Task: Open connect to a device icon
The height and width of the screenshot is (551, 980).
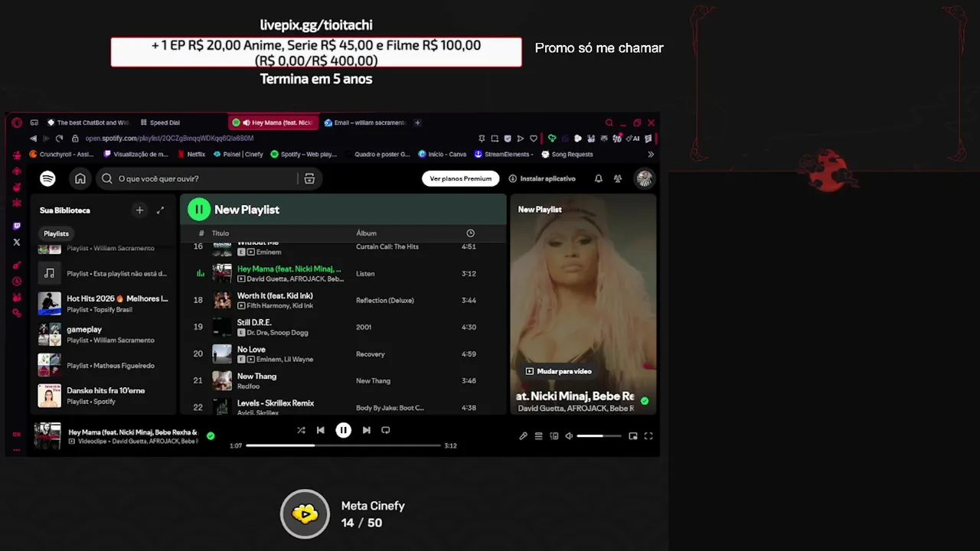Action: coord(554,436)
